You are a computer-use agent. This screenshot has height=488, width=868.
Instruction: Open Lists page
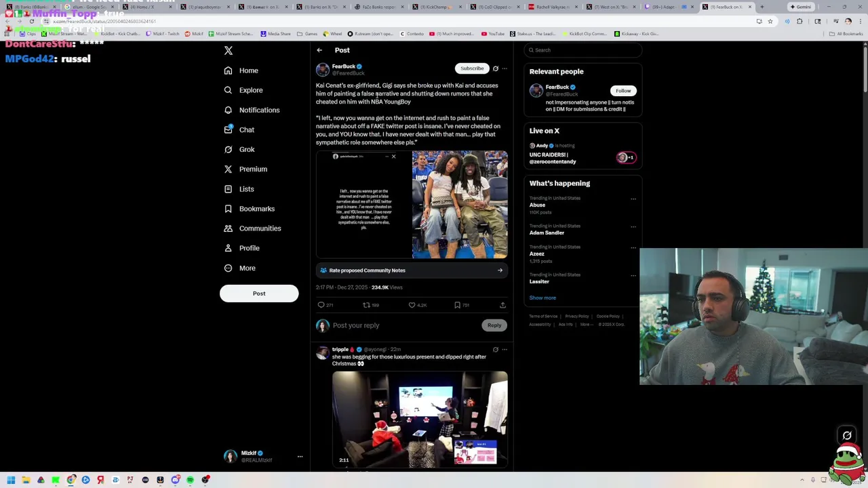[239, 189]
